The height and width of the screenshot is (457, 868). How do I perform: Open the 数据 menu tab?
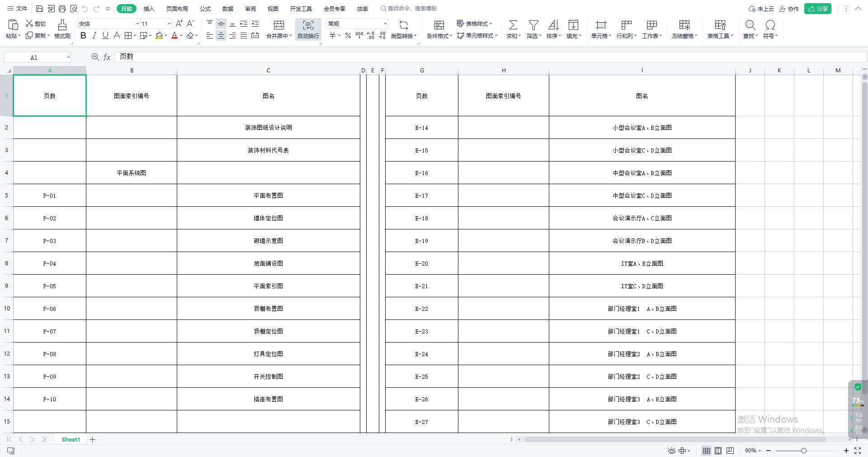click(x=228, y=9)
